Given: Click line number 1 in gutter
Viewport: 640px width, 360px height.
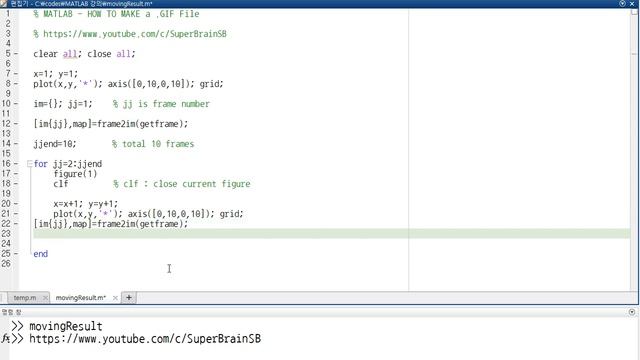Looking at the screenshot, I should coord(8,14).
